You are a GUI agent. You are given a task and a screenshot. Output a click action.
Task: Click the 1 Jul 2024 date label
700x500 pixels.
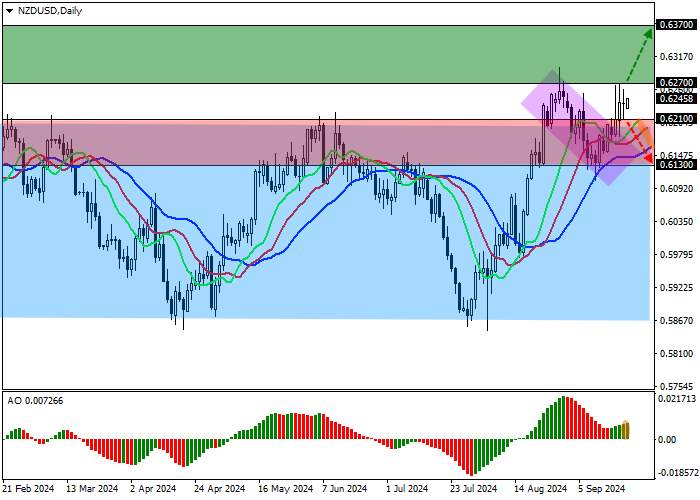click(x=407, y=489)
